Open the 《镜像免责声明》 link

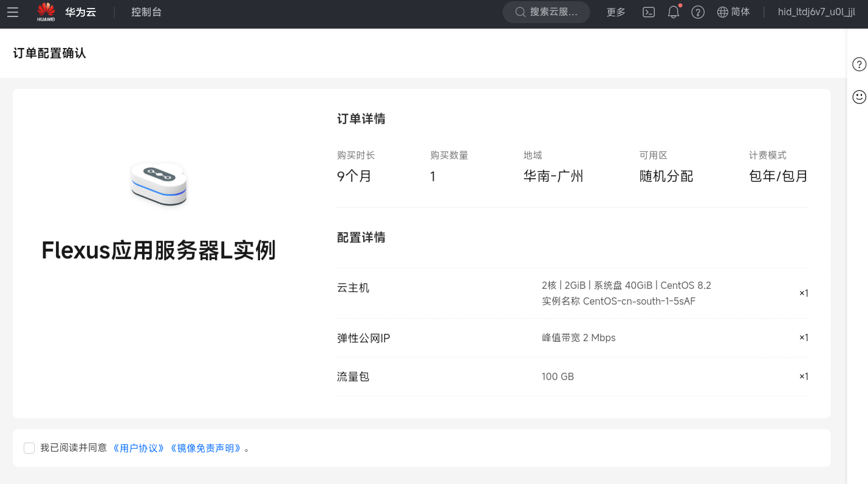point(206,448)
